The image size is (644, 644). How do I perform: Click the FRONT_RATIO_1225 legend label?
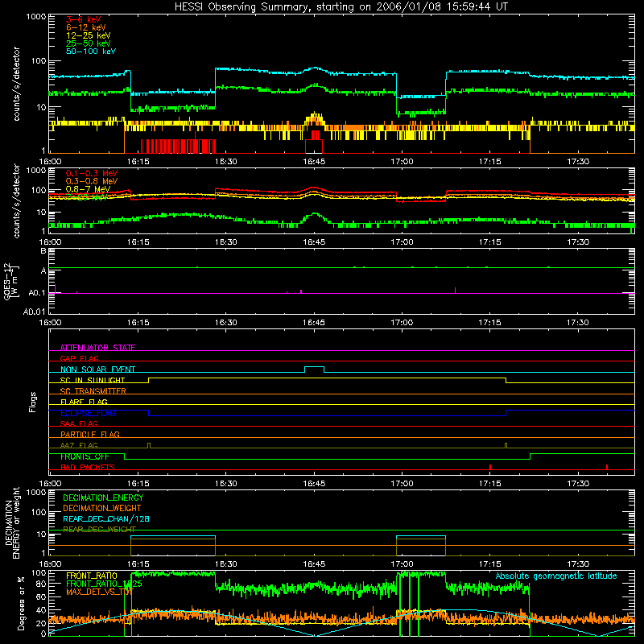point(104,584)
